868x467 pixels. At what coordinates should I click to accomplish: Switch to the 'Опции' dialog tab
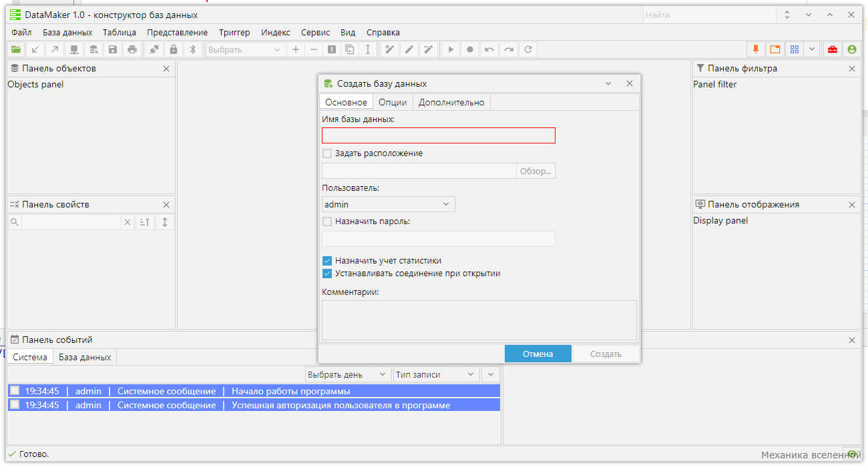(393, 102)
